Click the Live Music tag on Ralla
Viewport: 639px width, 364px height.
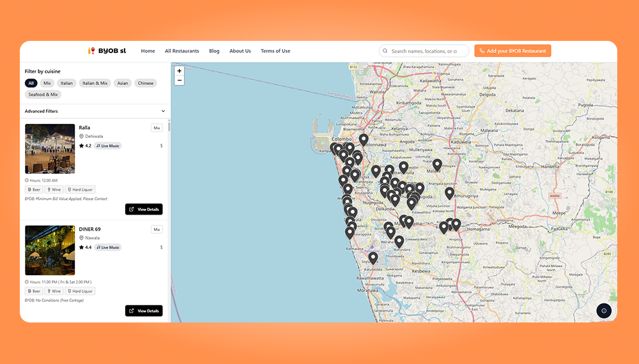pos(108,146)
